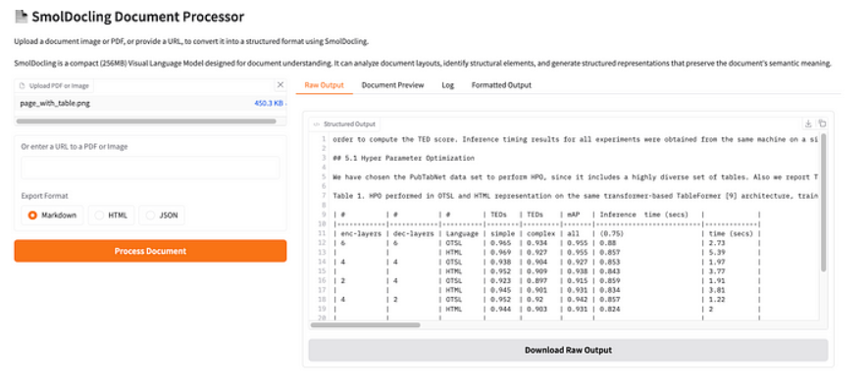Click the document icon beside the SmolDocling title
868x388 pixels.
point(21,17)
